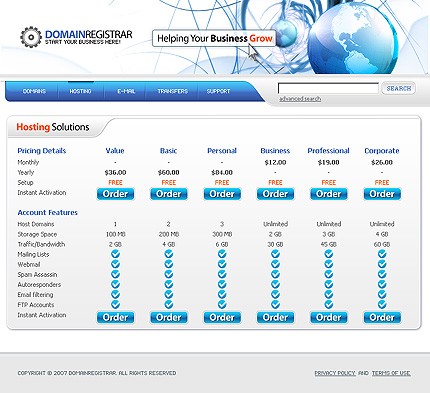The width and height of the screenshot is (430, 393).
Task: Click bottom Order button for Basic plan
Action: pos(169,317)
